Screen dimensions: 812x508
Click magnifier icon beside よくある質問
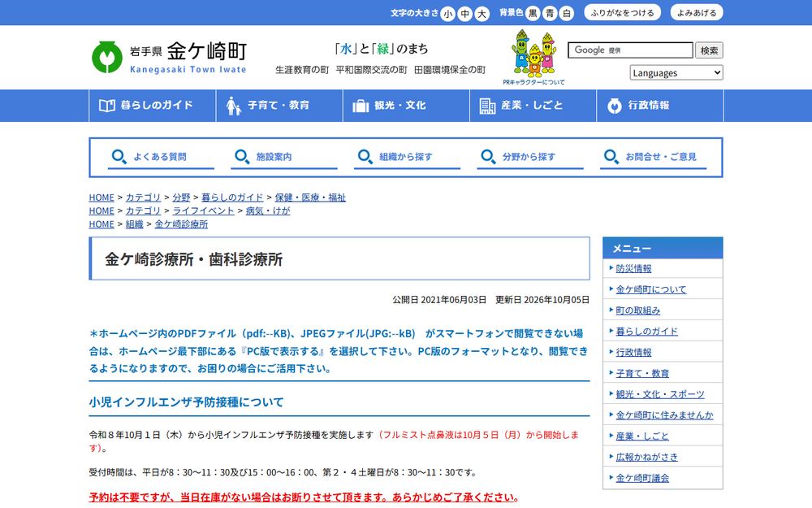click(119, 157)
